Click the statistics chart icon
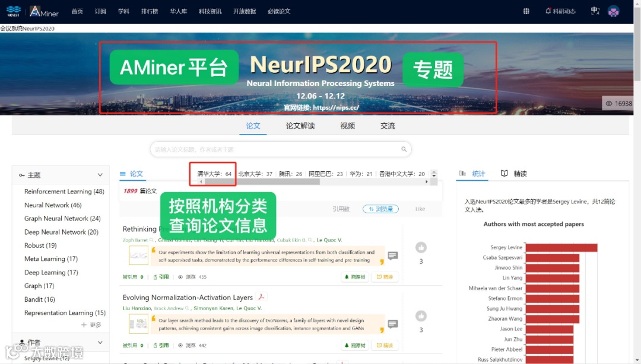This screenshot has height=364, width=641. (x=462, y=173)
